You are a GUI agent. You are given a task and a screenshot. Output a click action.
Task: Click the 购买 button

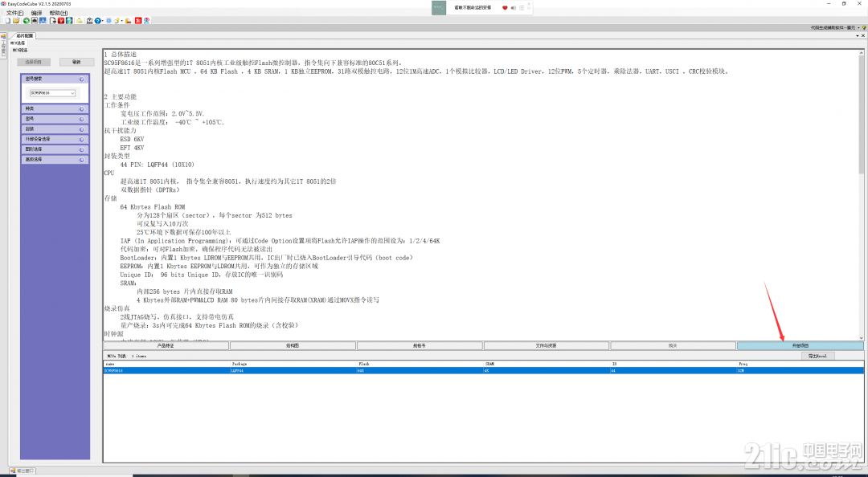pos(674,346)
